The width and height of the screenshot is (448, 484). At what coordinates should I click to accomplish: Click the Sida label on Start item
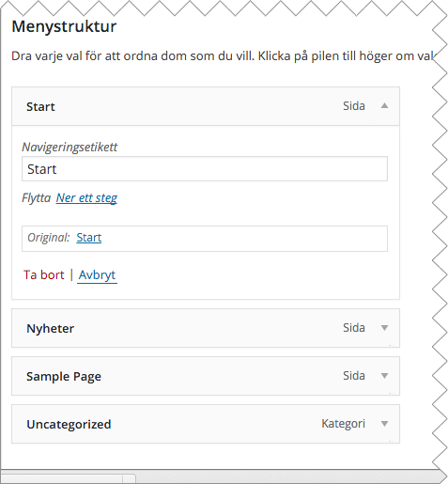point(354,106)
